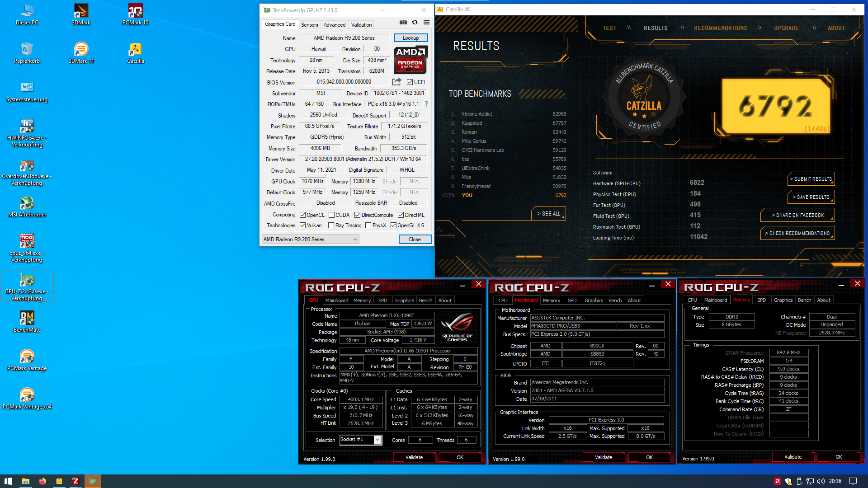Click the Bus Interface question mark icon
Image resolution: width=868 pixels, height=488 pixels.
[x=426, y=104]
